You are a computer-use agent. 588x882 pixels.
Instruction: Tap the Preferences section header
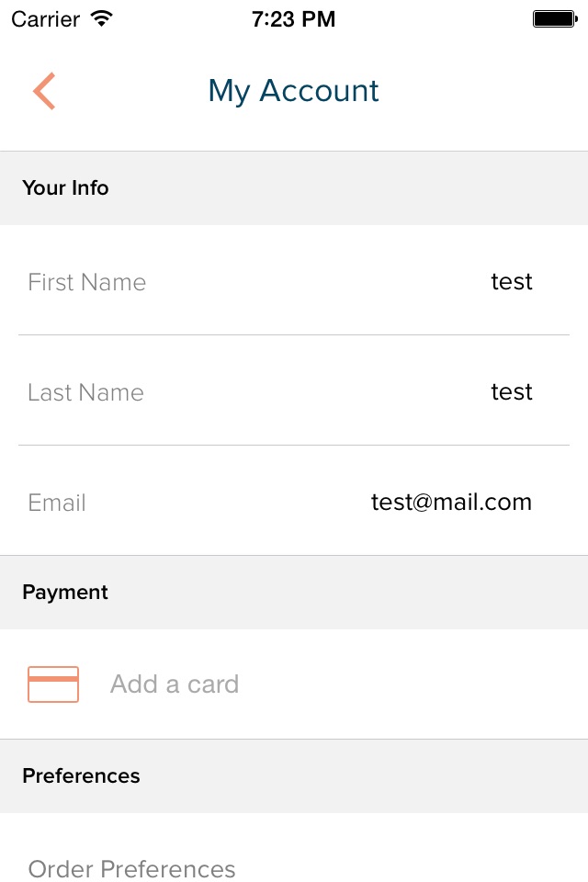click(x=81, y=775)
